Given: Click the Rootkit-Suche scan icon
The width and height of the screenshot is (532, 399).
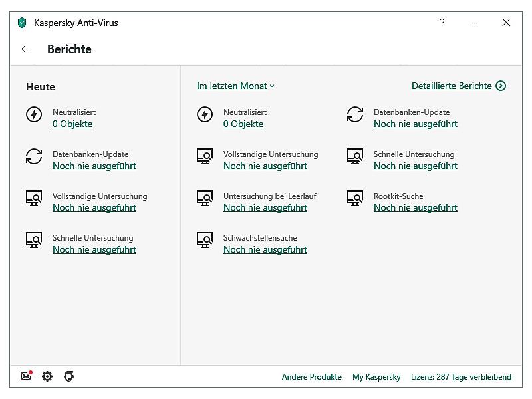Looking at the screenshot, I should (x=355, y=198).
